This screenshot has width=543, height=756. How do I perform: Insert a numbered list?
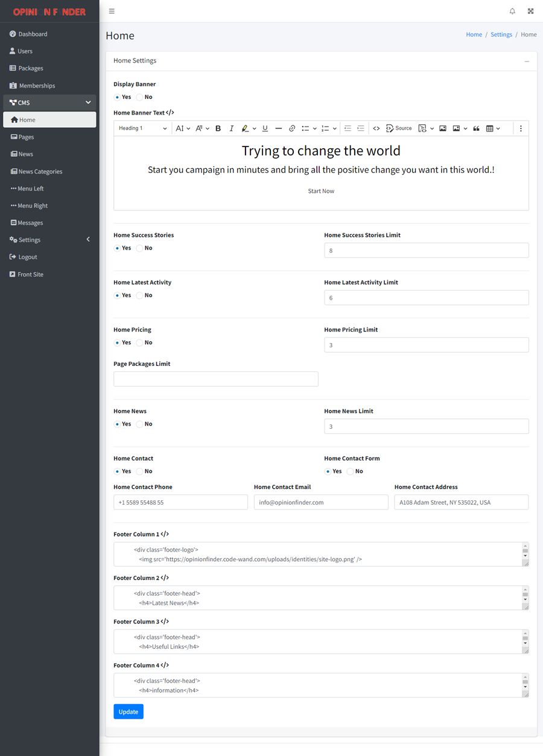[325, 128]
